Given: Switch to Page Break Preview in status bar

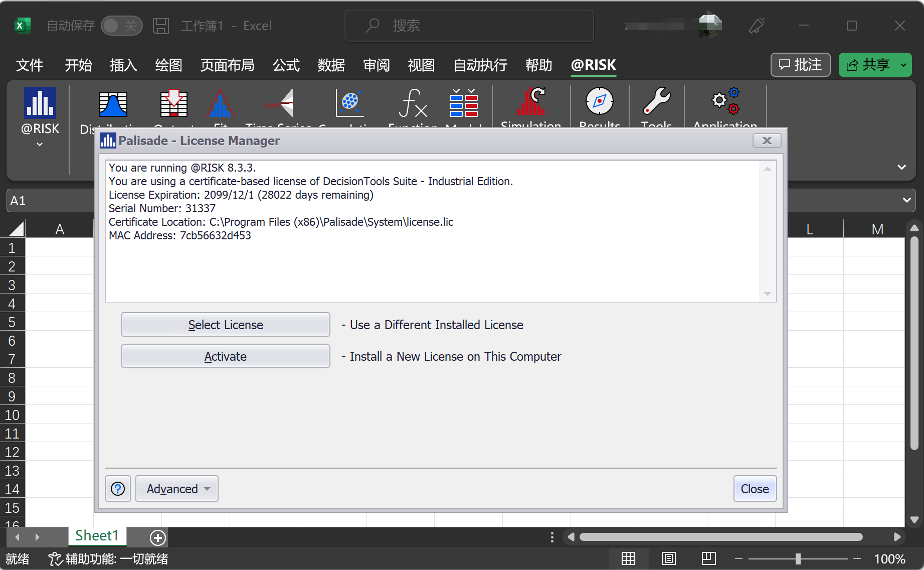Looking at the screenshot, I should 708,558.
